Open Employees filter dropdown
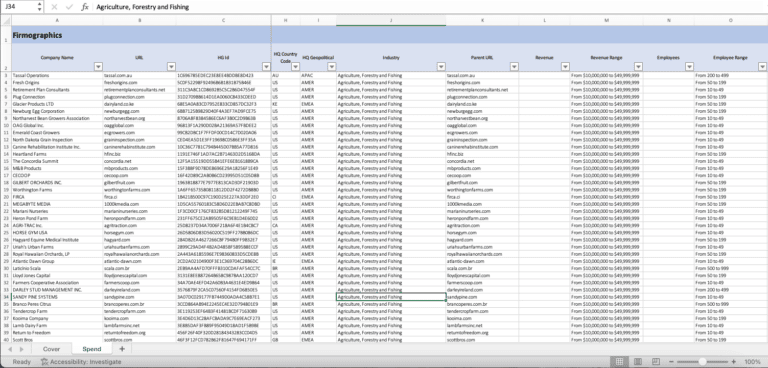Viewport: 768px width, 368px height. pos(689,67)
